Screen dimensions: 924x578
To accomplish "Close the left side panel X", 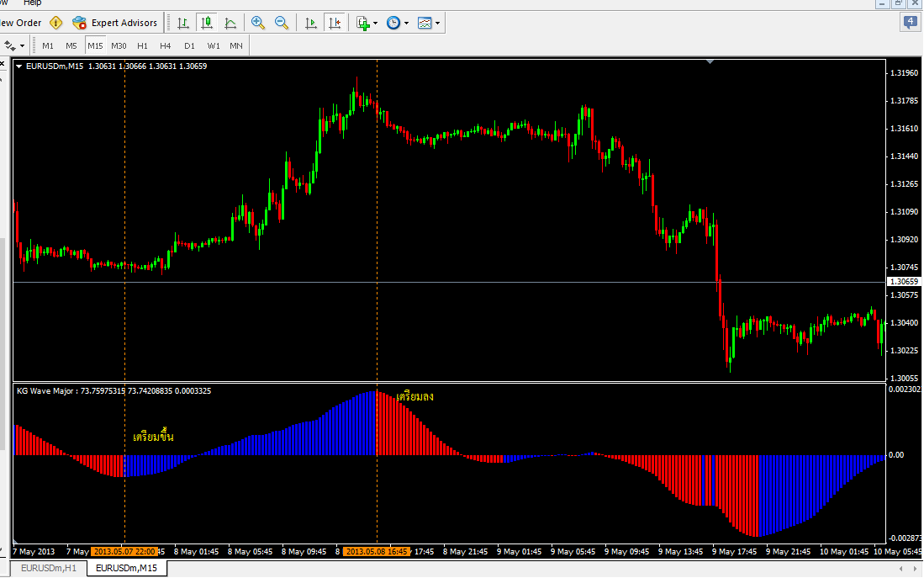I will 3,64.
